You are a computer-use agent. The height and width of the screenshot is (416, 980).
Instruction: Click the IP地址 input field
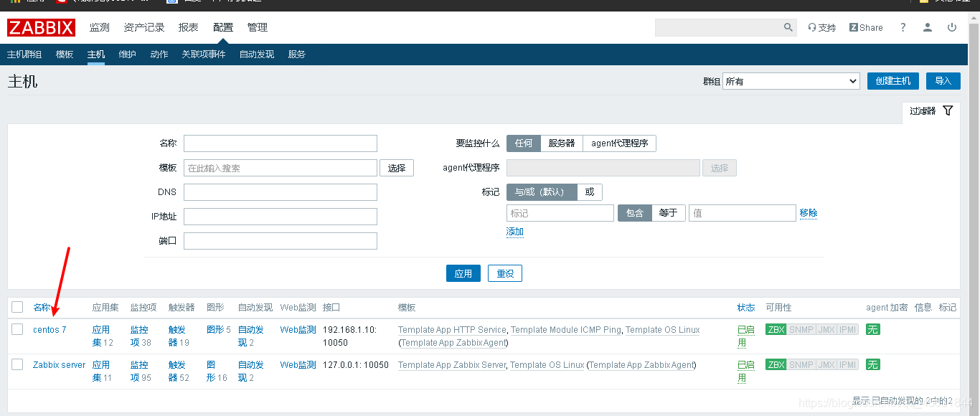[x=281, y=217]
